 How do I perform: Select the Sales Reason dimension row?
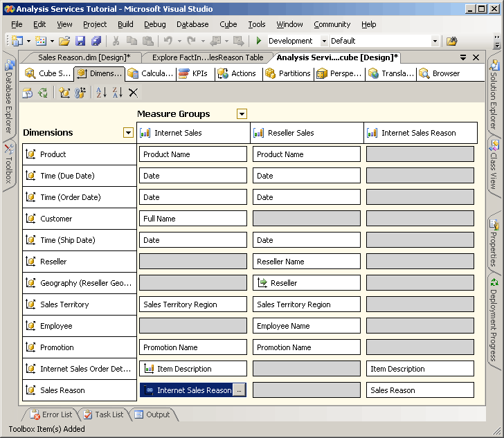[80, 390]
